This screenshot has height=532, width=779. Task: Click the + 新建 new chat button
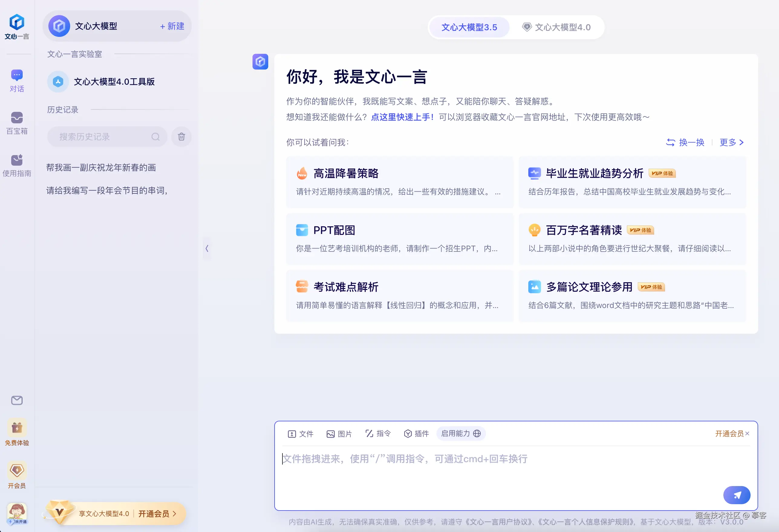click(172, 26)
